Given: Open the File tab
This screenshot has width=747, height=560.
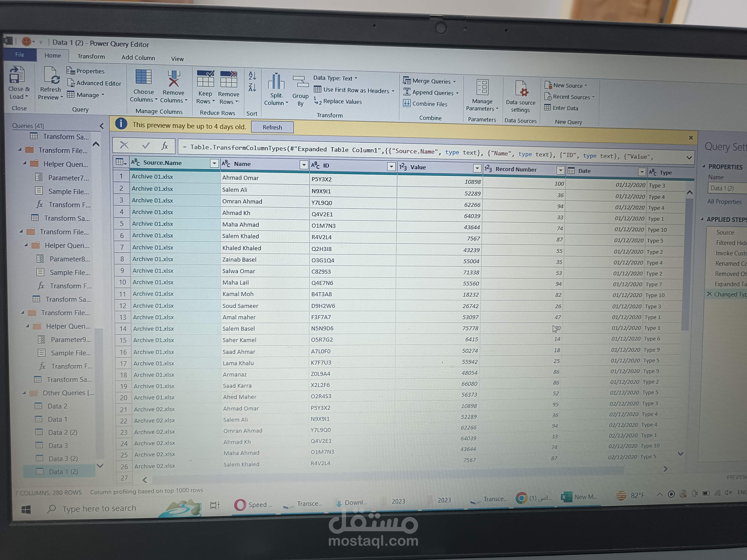Looking at the screenshot, I should [x=20, y=55].
